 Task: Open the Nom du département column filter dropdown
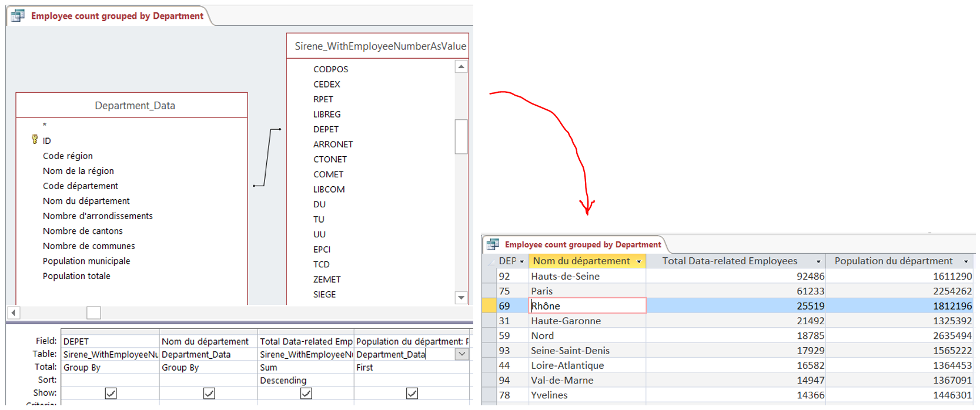[639, 261]
